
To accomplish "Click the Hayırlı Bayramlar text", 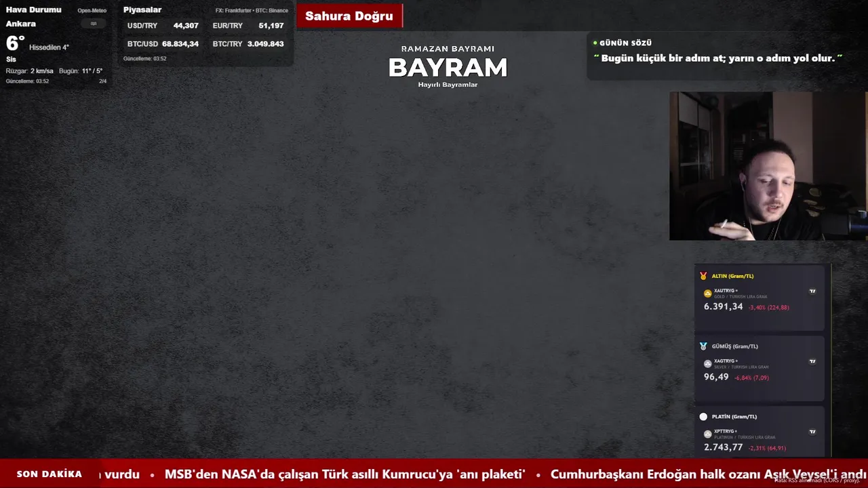I will [x=448, y=85].
